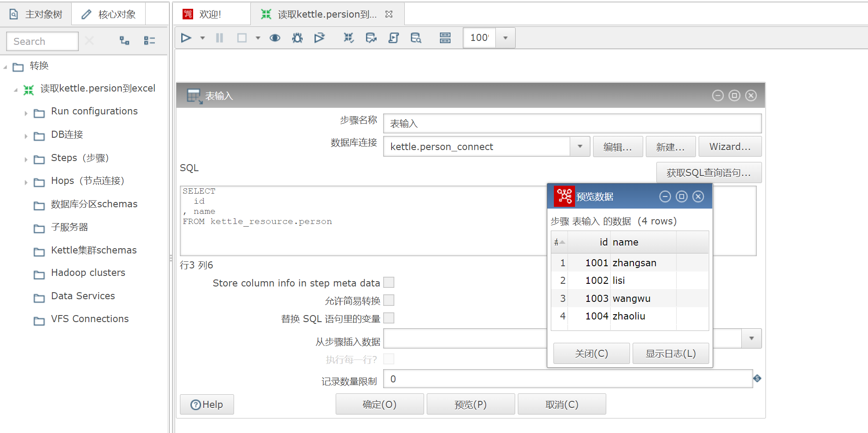The height and width of the screenshot is (433, 868).
Task: Pause the running transformation
Action: 220,38
